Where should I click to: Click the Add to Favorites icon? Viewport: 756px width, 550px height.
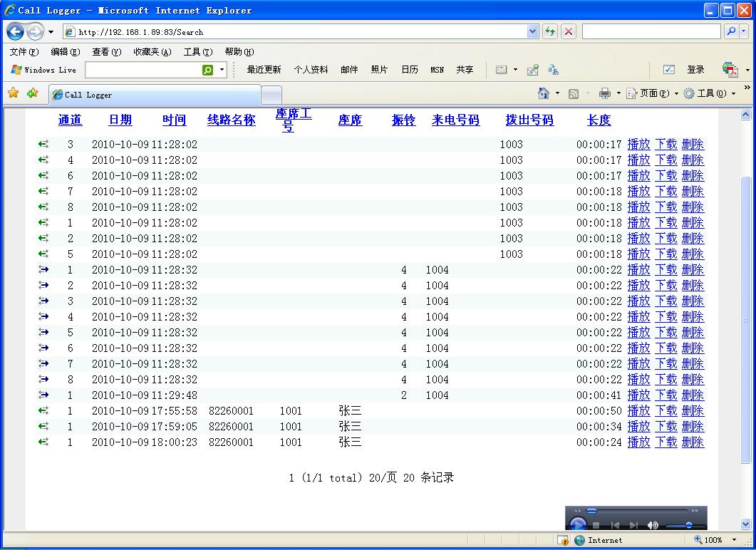[32, 93]
